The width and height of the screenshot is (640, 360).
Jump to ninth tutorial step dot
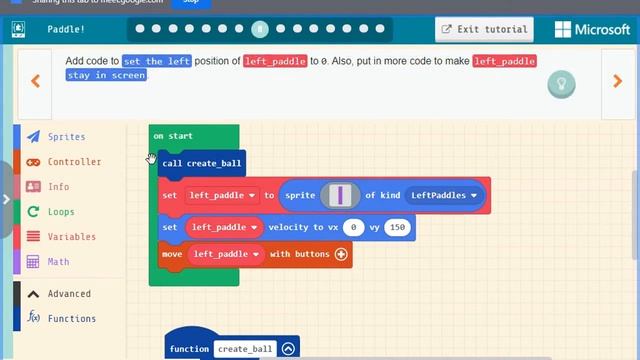[280, 29]
